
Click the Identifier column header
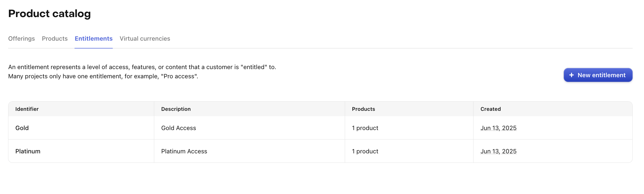[x=27, y=109]
